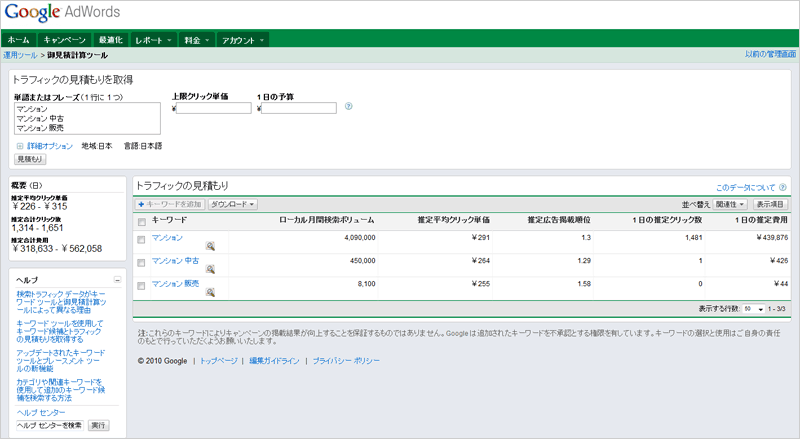
Task: Check the box for マンション 販売 row
Action: tap(141, 285)
